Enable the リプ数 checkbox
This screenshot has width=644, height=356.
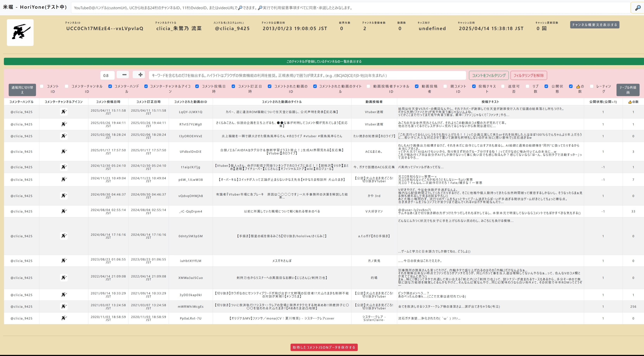click(527, 86)
